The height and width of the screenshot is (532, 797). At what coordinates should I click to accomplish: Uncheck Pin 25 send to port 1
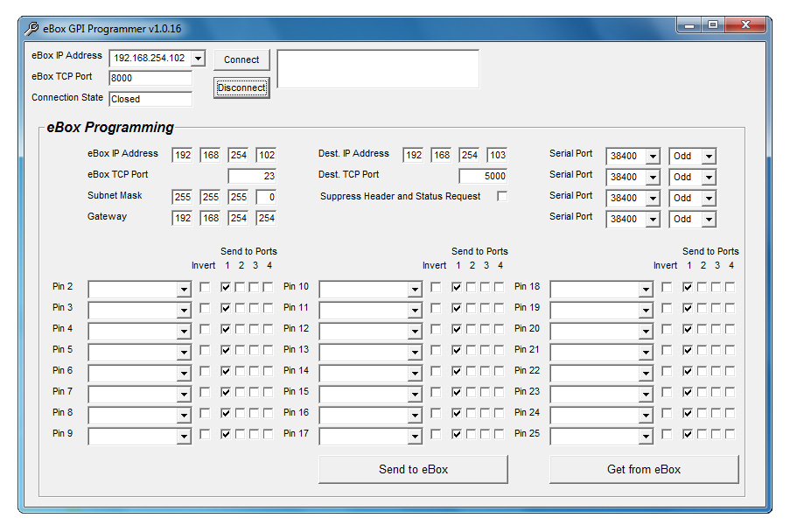pos(688,434)
